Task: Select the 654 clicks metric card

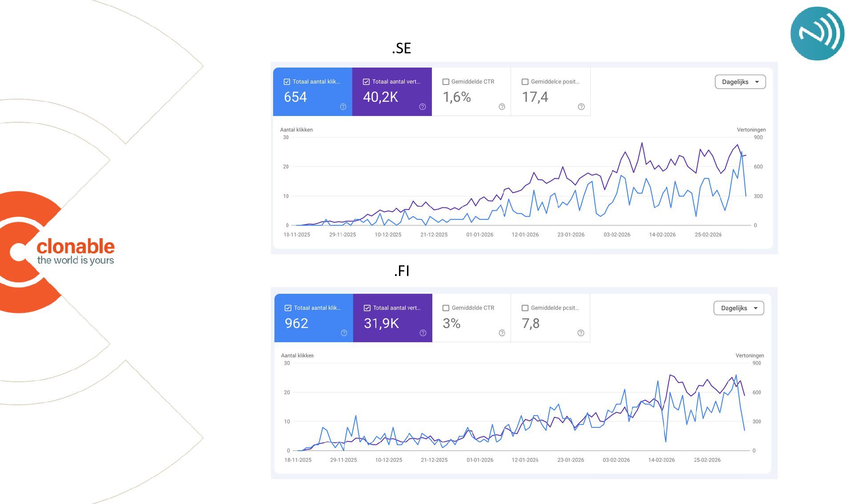Action: [313, 92]
